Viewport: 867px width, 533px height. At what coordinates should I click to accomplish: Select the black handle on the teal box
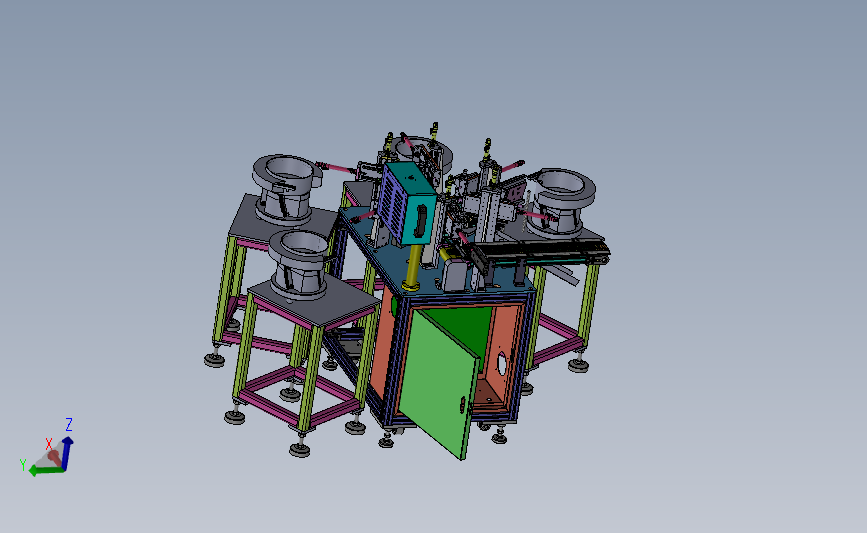tap(422, 222)
